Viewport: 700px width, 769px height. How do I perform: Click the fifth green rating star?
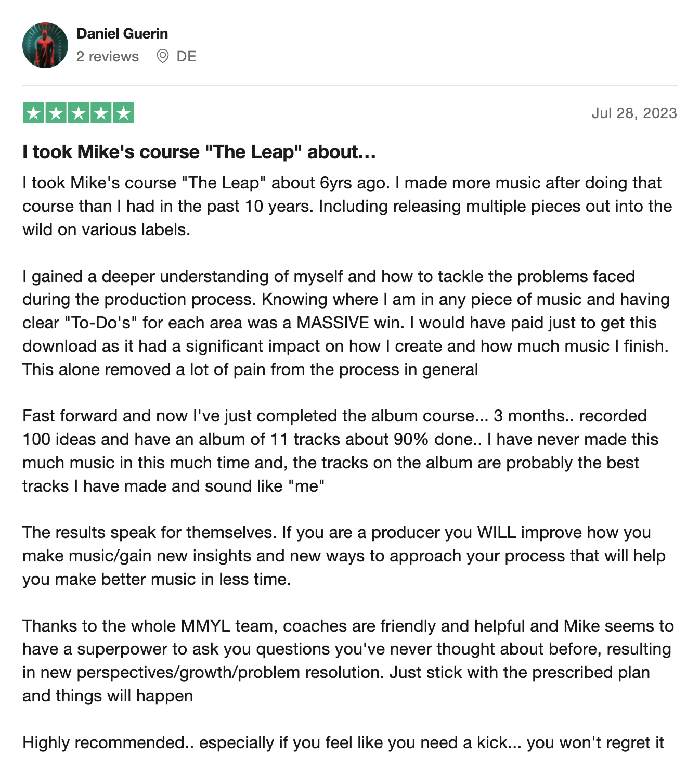(123, 113)
